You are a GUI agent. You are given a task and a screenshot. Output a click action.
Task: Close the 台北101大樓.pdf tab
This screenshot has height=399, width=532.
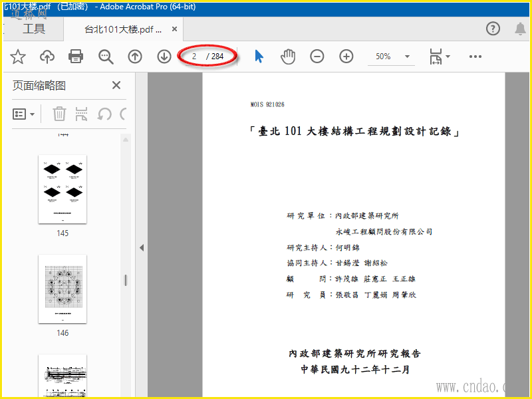[174, 29]
